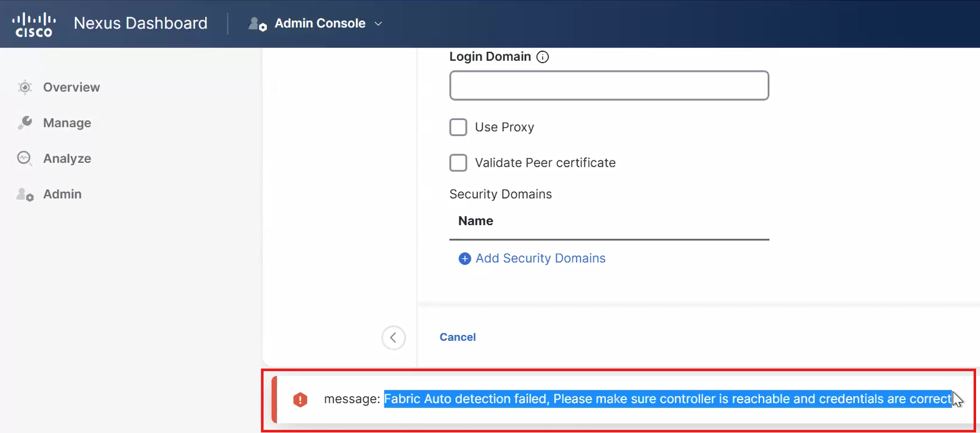Screen dimensions: 980x433
Task: Enable the Use Proxy checkbox
Action: pos(458,127)
